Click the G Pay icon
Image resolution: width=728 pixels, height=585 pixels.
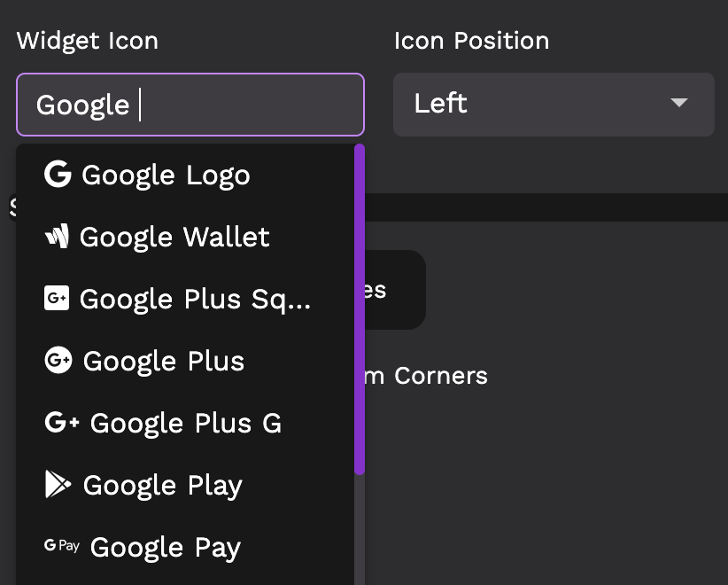click(62, 546)
